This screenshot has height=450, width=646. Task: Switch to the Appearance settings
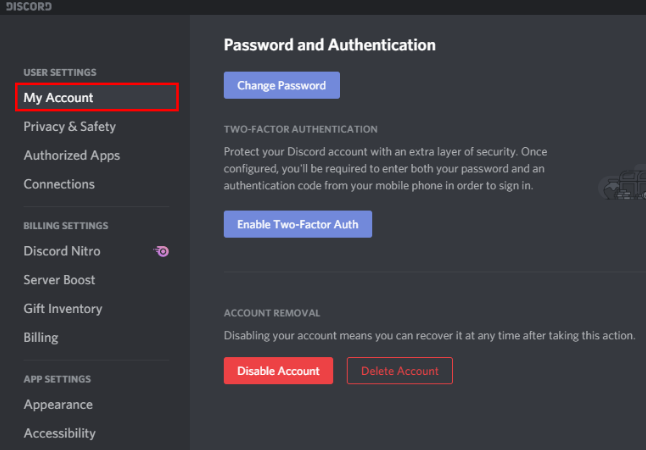coord(58,405)
